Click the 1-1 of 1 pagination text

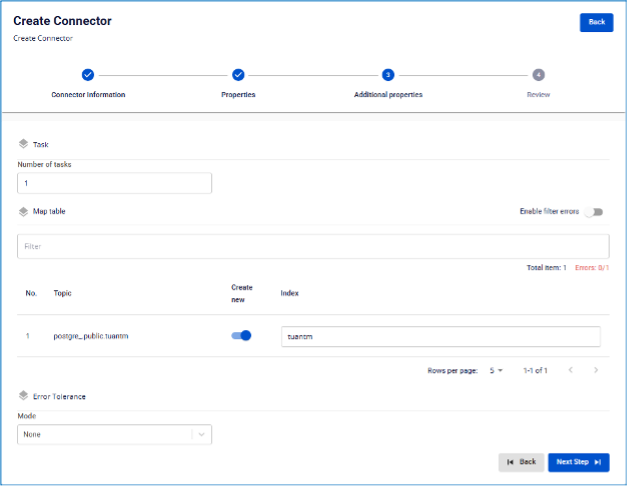(x=535, y=370)
